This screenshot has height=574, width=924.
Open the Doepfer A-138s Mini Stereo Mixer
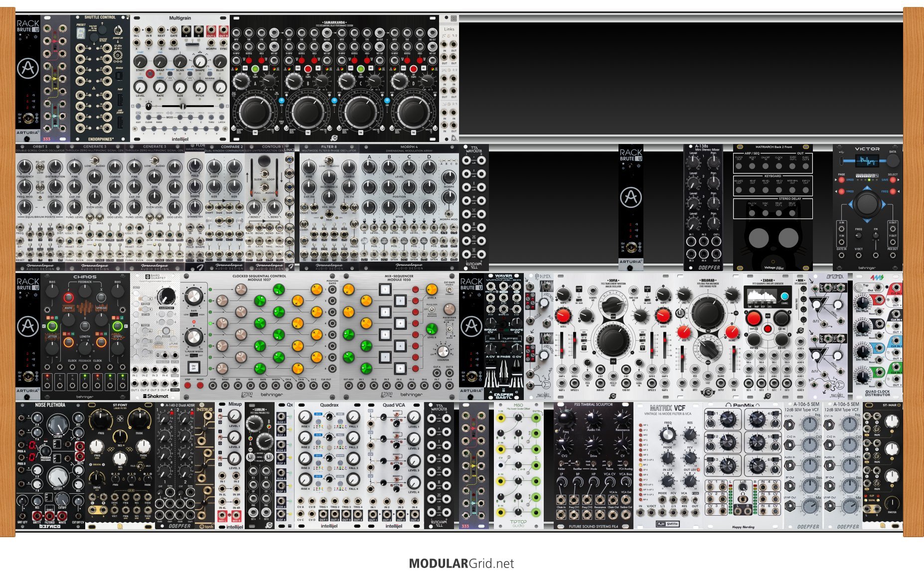703,208
